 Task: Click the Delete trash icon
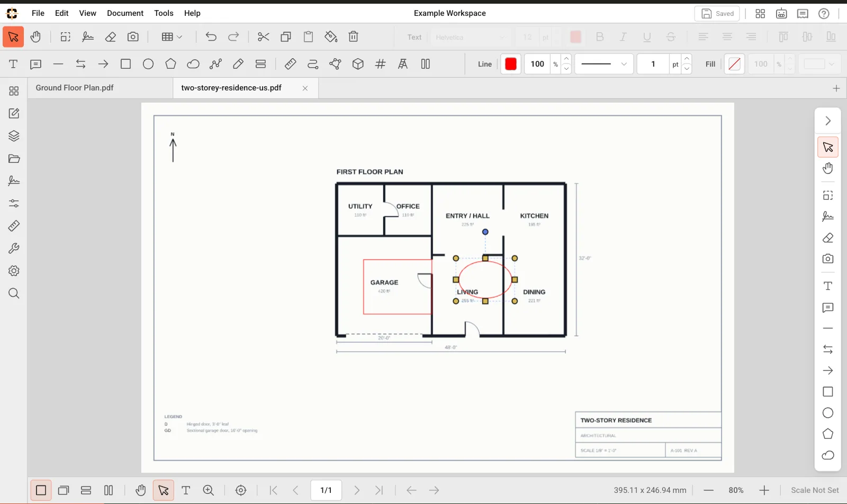(354, 37)
